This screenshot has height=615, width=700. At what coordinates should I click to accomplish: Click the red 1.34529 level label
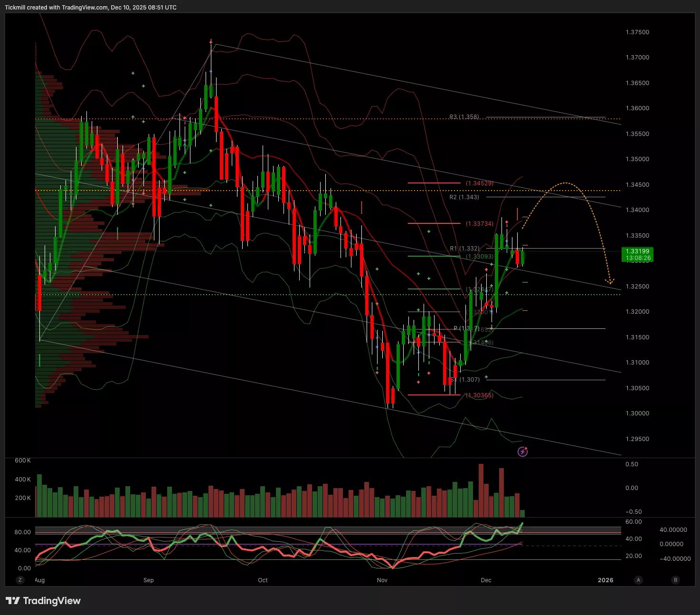(x=479, y=183)
